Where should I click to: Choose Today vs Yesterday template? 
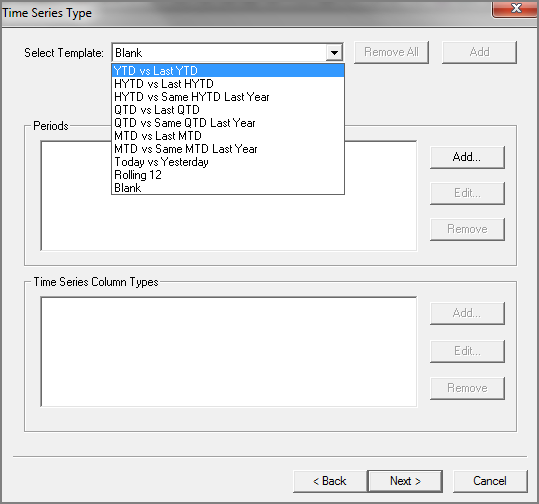(x=228, y=162)
